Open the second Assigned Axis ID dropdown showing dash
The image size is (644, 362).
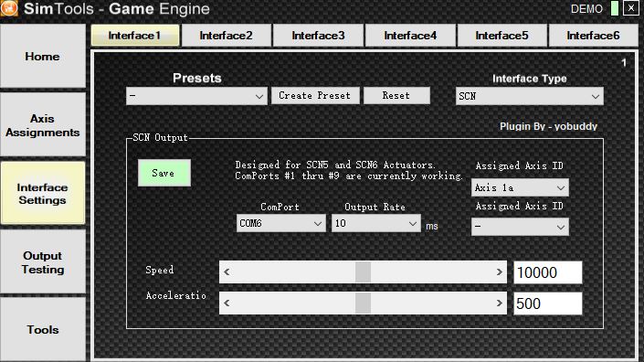tap(520, 227)
